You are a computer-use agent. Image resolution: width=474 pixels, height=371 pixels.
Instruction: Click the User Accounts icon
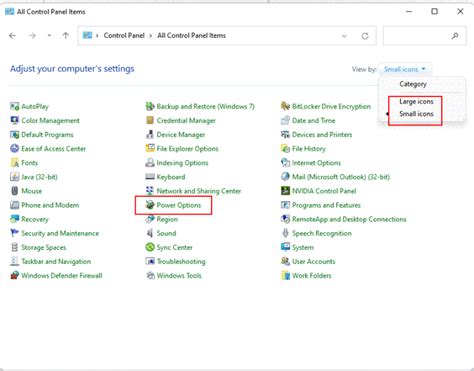pyautogui.click(x=285, y=261)
